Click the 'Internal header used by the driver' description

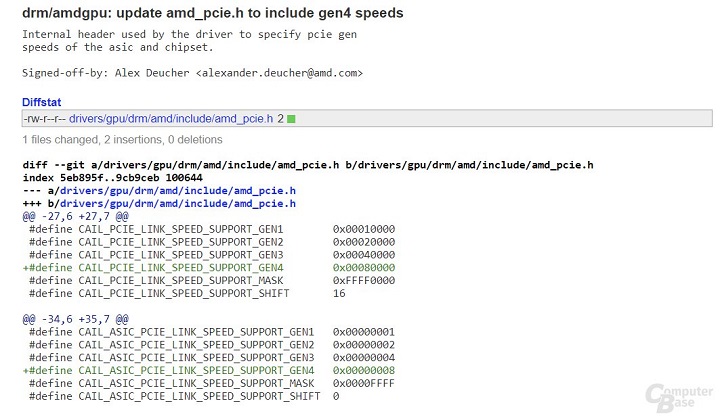(x=189, y=40)
